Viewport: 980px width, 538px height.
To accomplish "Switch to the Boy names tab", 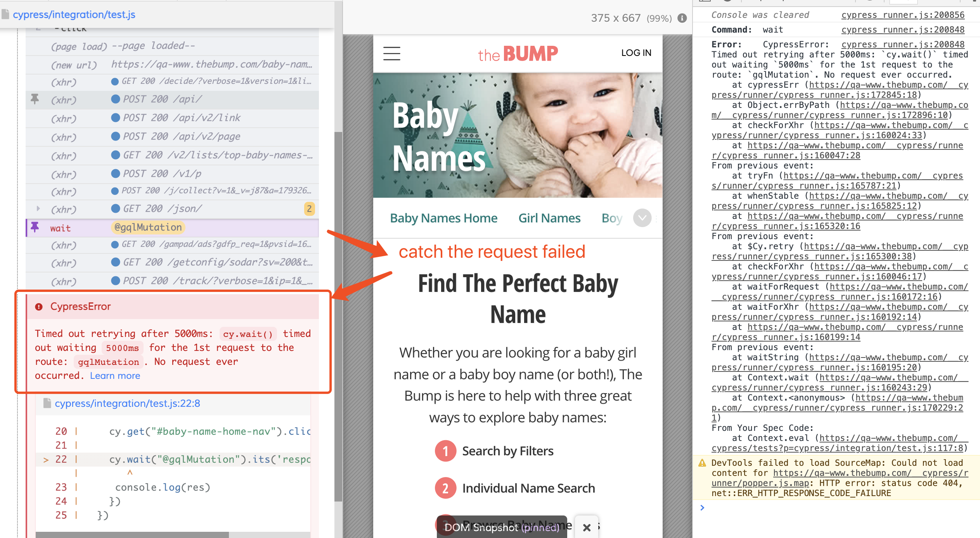I will (x=612, y=218).
